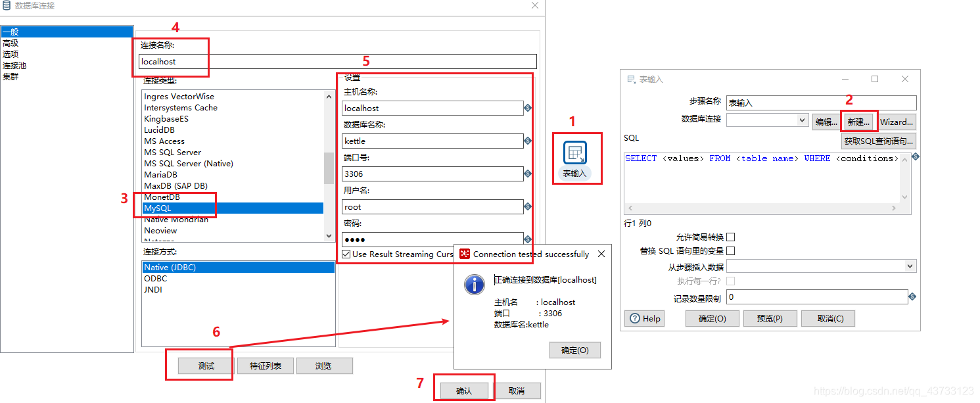The image size is (980, 403).
Task: Click variable icon beside 主机名称 field
Action: tap(528, 108)
